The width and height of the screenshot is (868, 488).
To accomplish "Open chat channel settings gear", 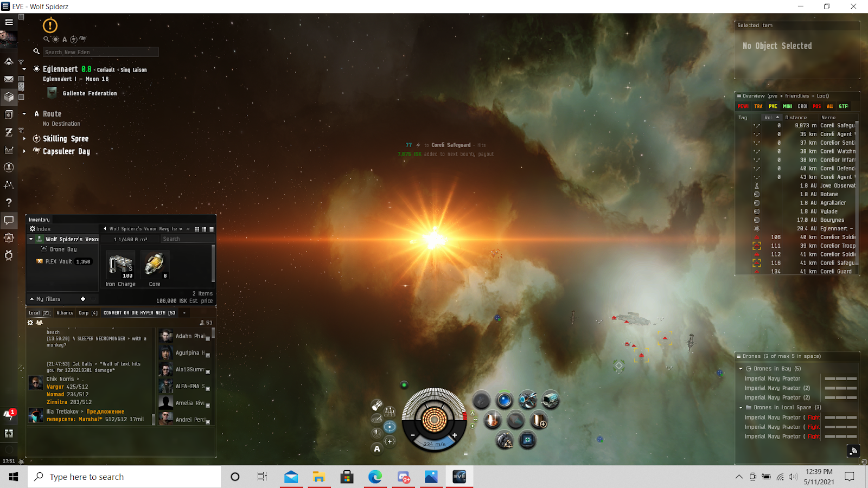I will pyautogui.click(x=30, y=323).
